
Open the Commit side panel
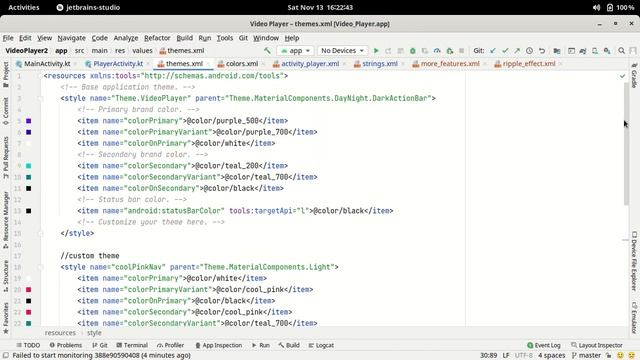click(6, 111)
